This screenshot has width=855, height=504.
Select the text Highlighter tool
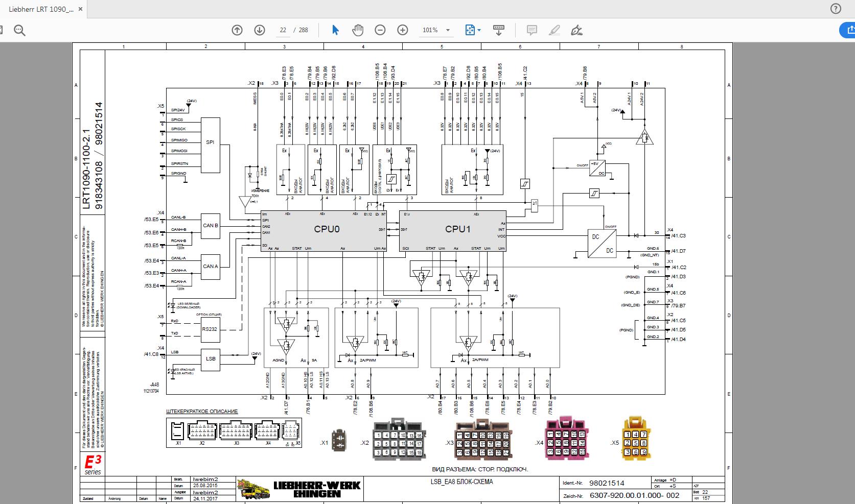point(554,30)
